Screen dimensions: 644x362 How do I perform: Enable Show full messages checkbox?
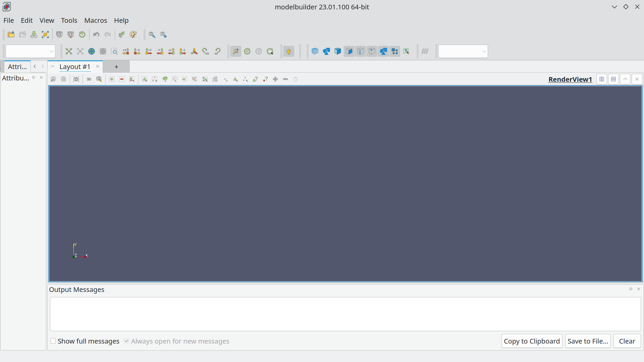[x=53, y=341]
